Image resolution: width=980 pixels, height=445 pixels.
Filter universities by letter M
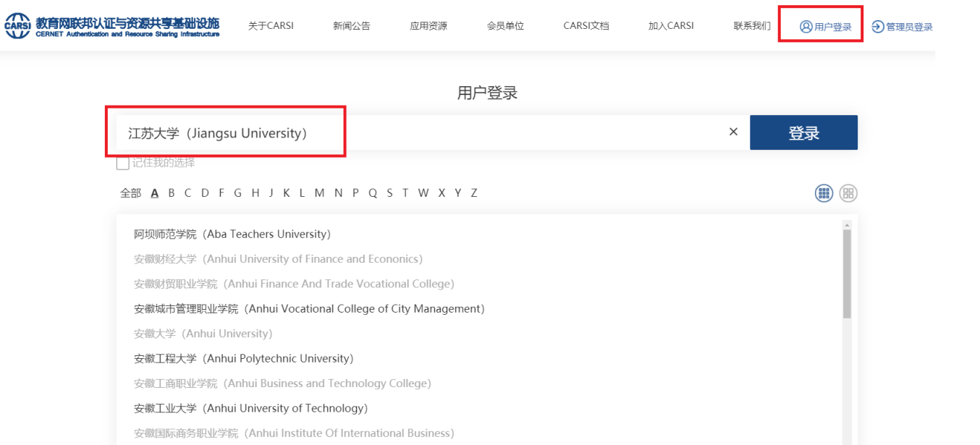pos(319,193)
